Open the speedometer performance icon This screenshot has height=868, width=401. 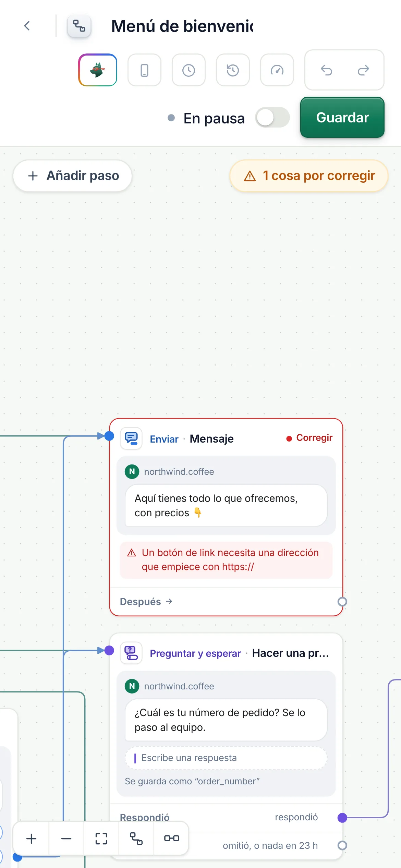[x=277, y=70]
